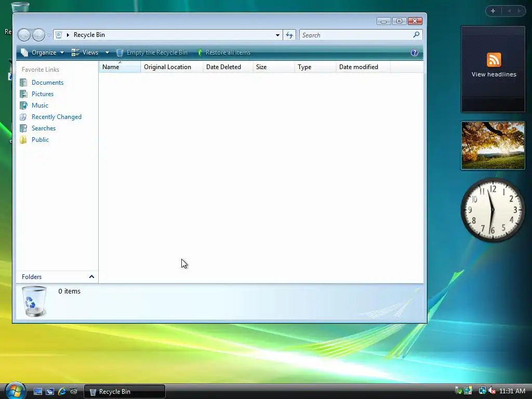Image resolution: width=532 pixels, height=399 pixels.
Task: Open the Recently Changed link
Action: [56, 117]
